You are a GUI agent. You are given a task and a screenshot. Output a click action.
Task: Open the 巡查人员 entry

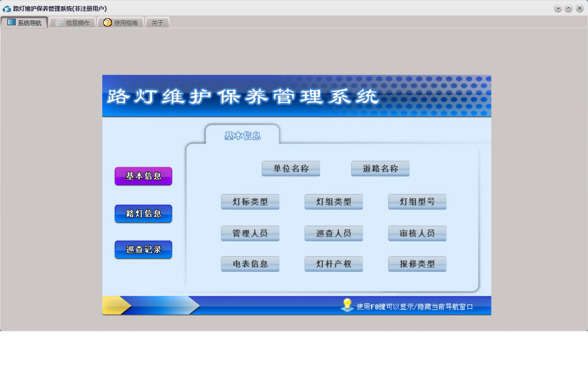(334, 233)
